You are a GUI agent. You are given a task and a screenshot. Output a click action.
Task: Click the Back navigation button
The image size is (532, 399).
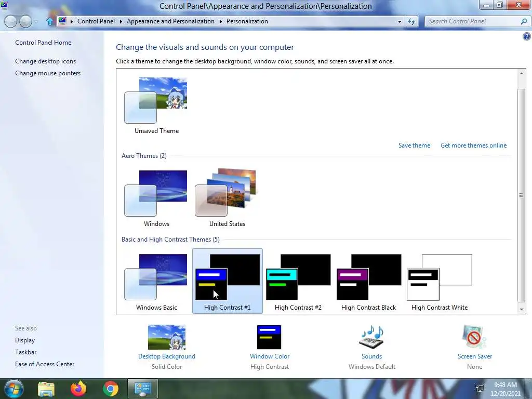click(x=10, y=21)
